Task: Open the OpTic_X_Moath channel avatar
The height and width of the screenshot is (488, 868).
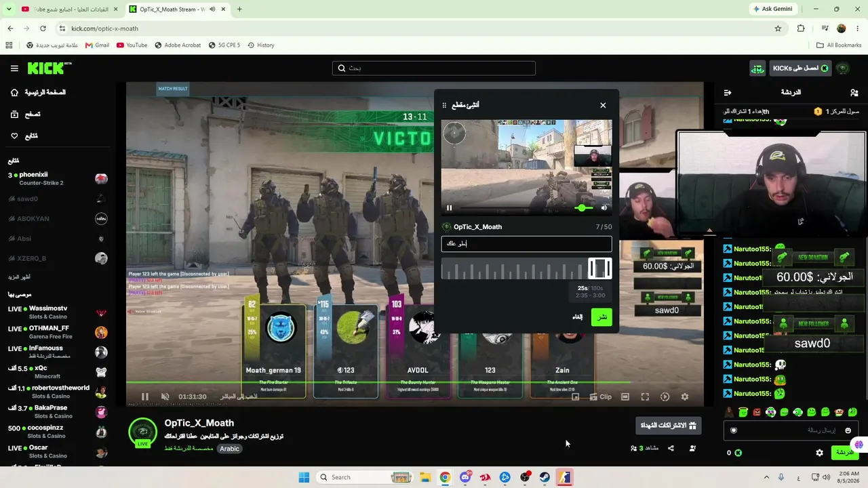Action: point(142,432)
